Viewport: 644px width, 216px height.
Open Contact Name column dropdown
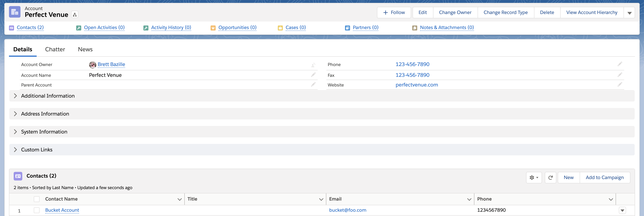pos(180,199)
